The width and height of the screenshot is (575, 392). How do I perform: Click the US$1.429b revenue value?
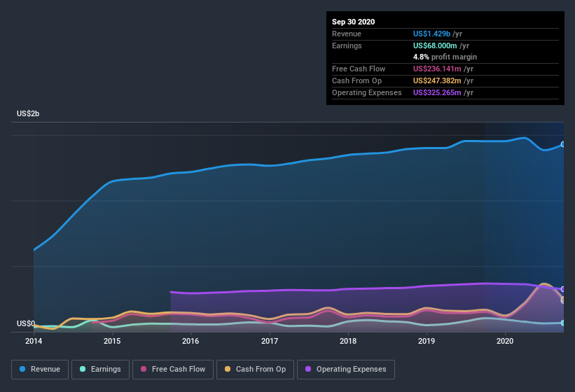pos(431,34)
